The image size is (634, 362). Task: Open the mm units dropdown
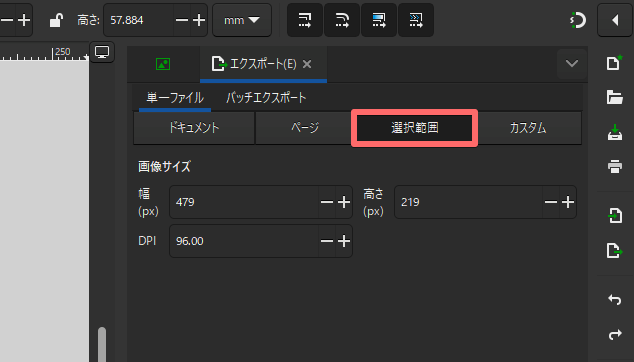242,20
